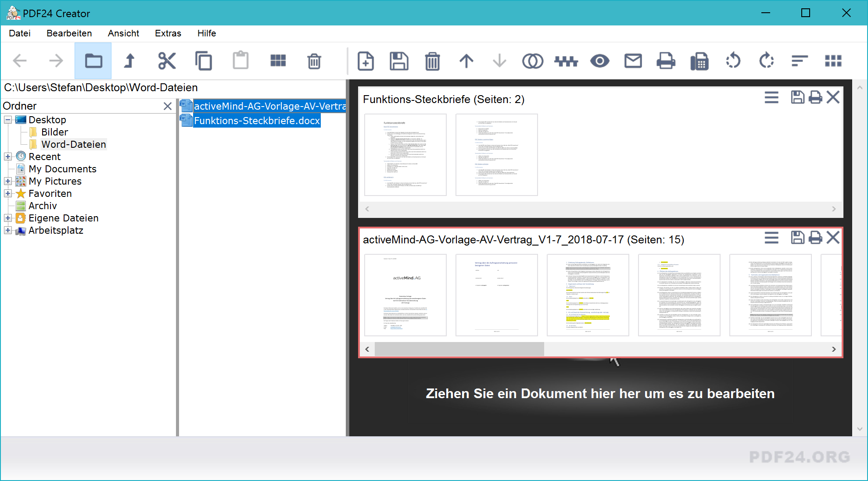The width and height of the screenshot is (868, 481).
Task: Print the activeMind-AG-Vorlage-AV-Vertrag document
Action: click(x=815, y=237)
